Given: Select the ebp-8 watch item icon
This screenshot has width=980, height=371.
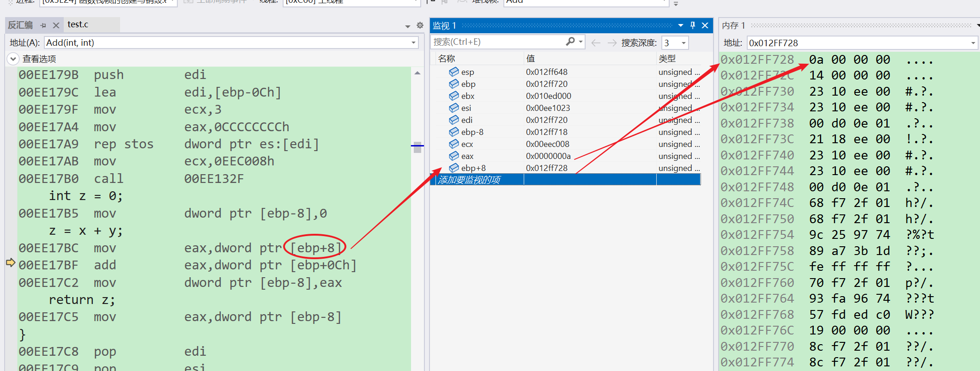Looking at the screenshot, I should pos(454,132).
